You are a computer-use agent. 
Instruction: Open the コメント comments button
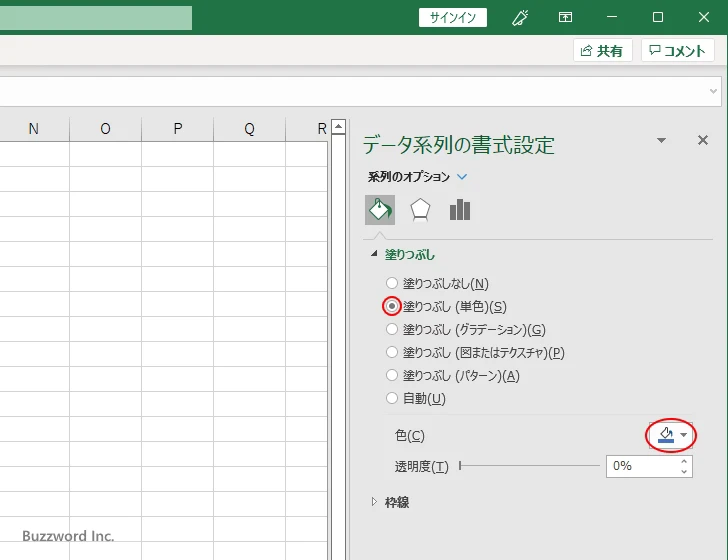click(x=677, y=50)
